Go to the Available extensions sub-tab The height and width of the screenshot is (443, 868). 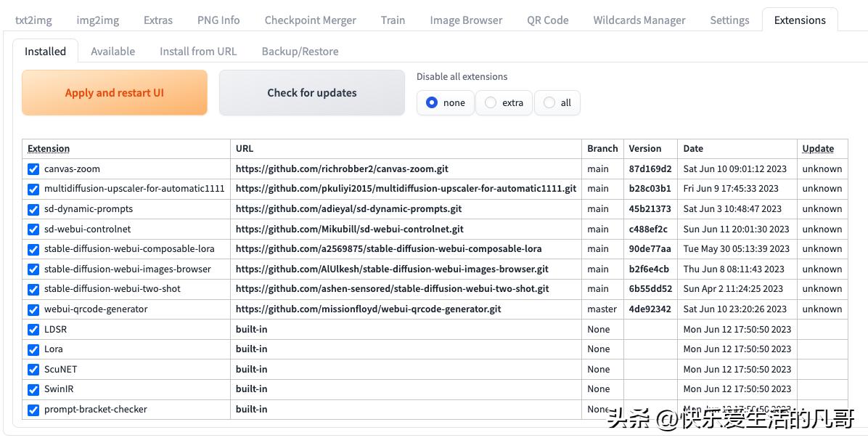click(112, 52)
